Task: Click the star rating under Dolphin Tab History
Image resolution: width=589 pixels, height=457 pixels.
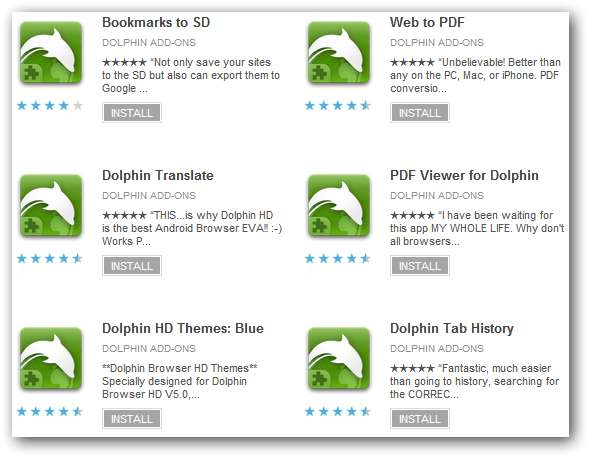Action: pyautogui.click(x=338, y=412)
